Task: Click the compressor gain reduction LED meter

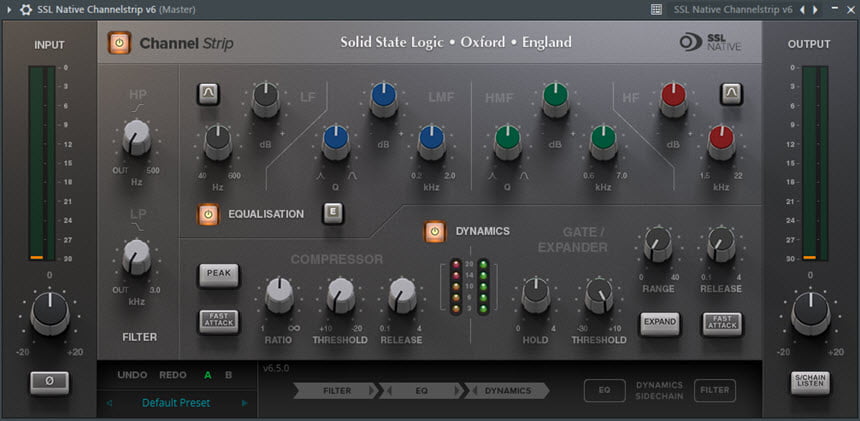Action: (x=456, y=287)
